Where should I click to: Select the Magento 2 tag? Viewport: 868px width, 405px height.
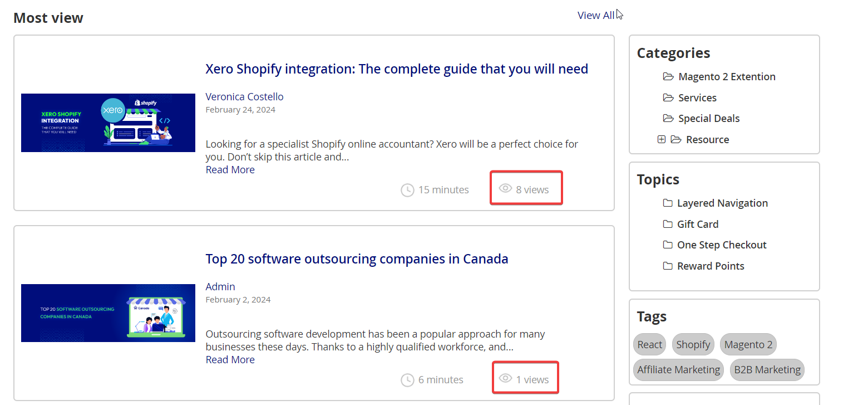click(x=748, y=344)
